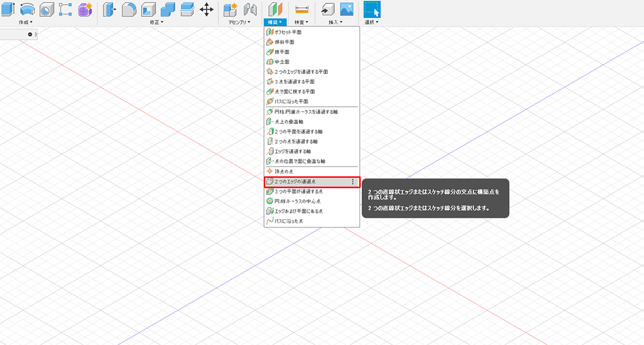The width and height of the screenshot is (644, 345).
Task: Choose ３点を通過する平面
Action: tap(312, 82)
